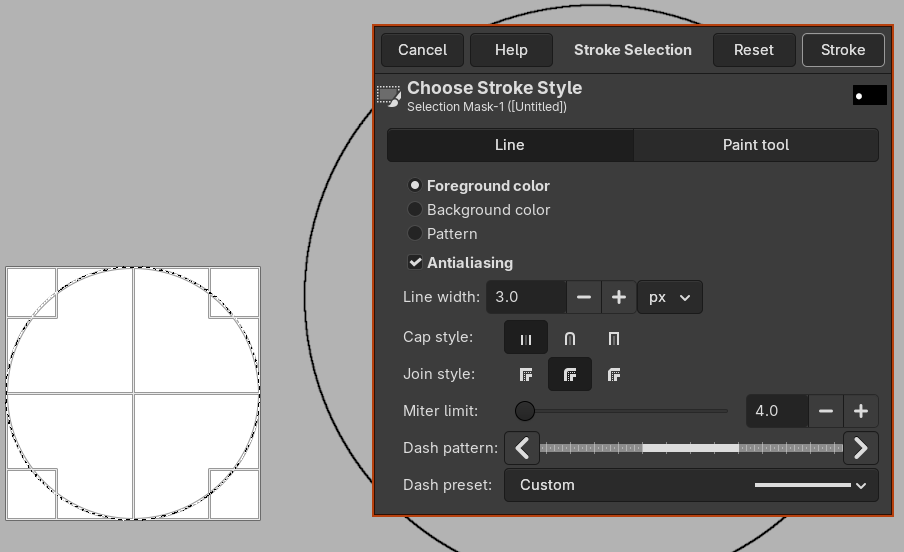Switch to the Paint tool tab

coord(756,145)
